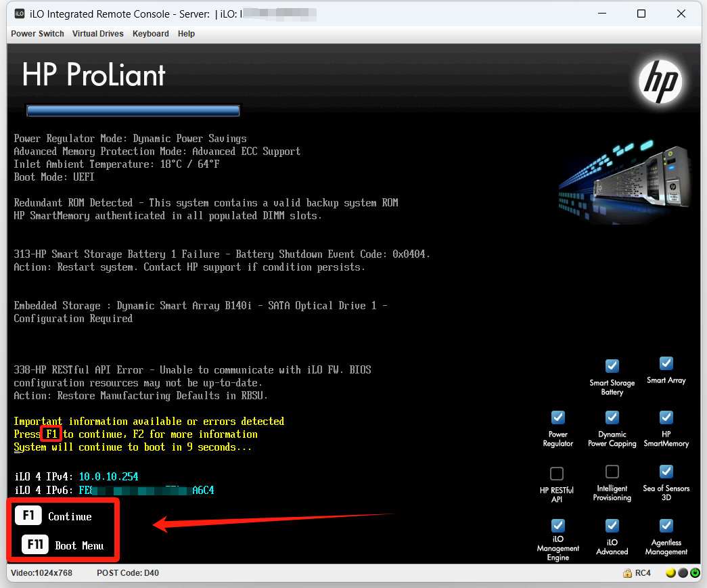Click the RC4 encryption lock icon
Image resolution: width=707 pixels, height=588 pixels.
point(627,573)
